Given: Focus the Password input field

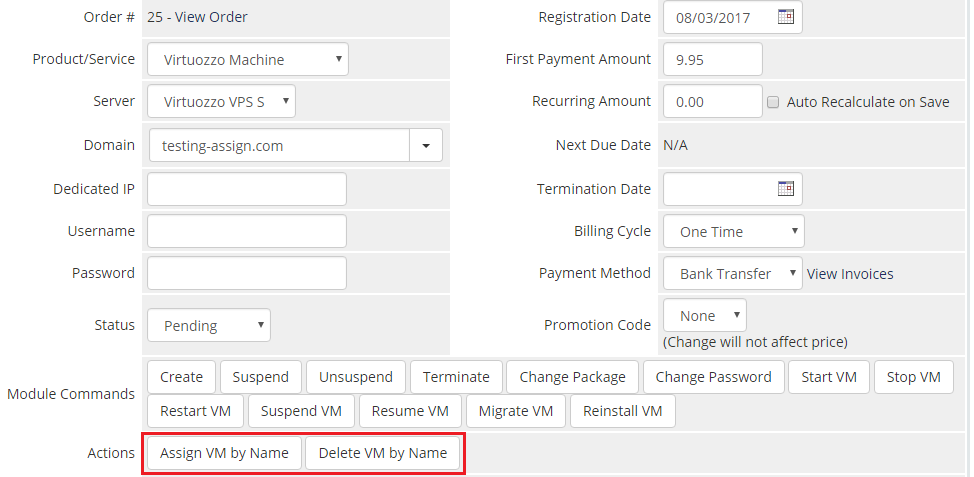Looking at the screenshot, I should 247,273.
